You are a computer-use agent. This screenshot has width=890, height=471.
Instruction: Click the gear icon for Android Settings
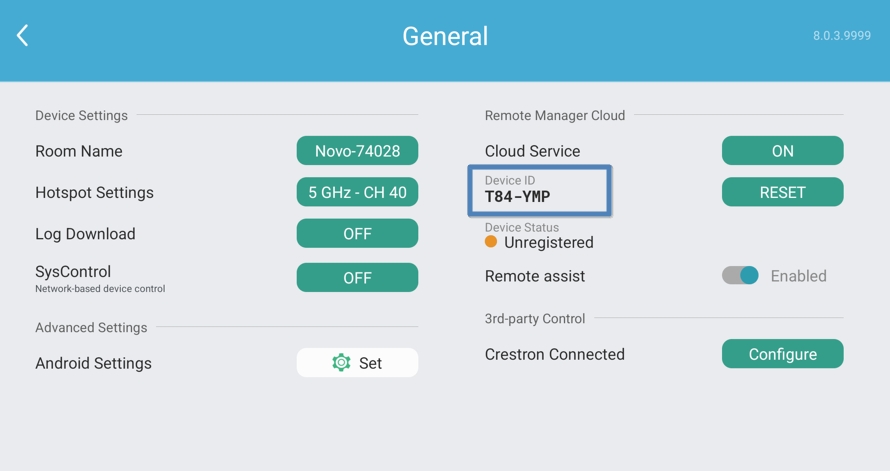pos(341,363)
